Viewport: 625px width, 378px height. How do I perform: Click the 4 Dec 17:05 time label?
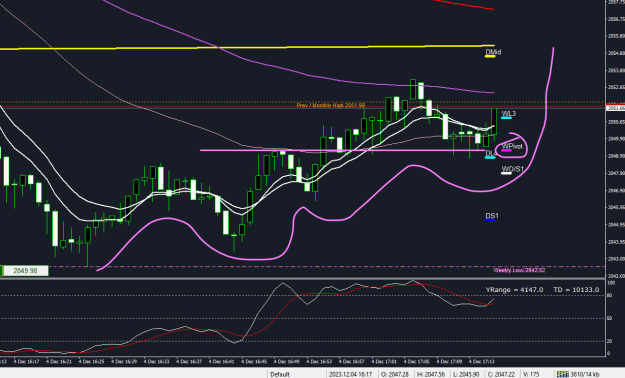pyautogui.click(x=417, y=362)
